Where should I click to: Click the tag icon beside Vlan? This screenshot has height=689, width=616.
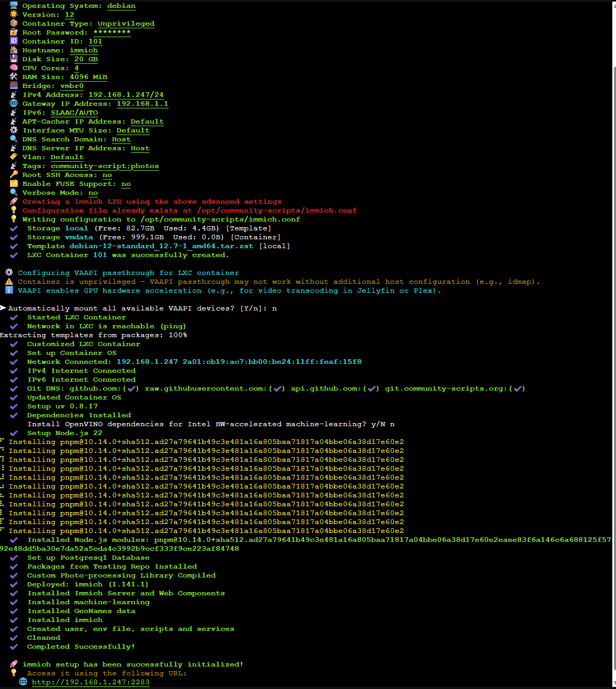(x=14, y=157)
